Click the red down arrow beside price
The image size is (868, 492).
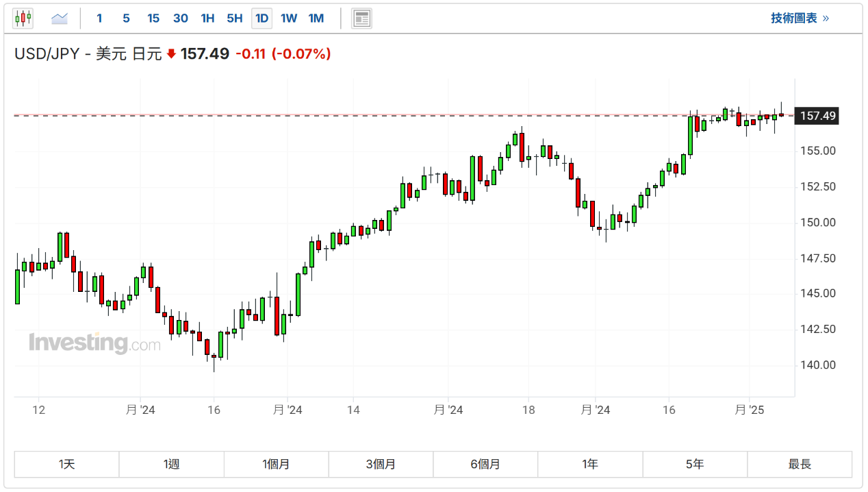coord(171,54)
